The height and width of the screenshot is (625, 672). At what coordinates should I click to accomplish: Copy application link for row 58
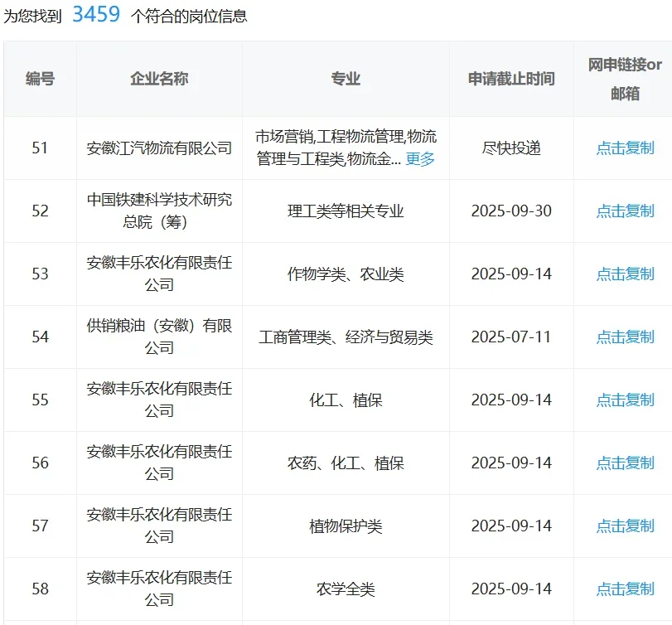(x=625, y=589)
